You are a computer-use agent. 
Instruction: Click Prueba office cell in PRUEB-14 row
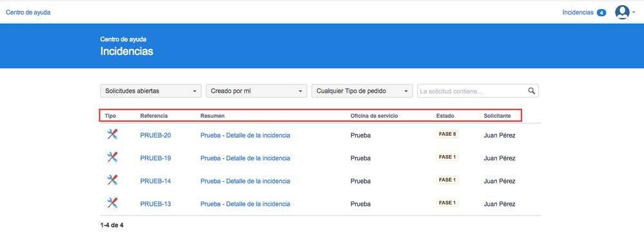(x=360, y=181)
